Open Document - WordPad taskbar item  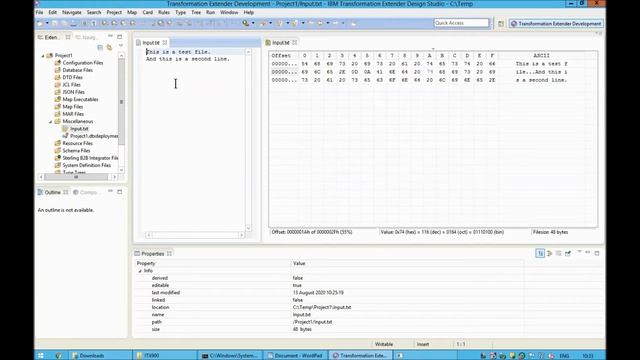click(x=296, y=356)
